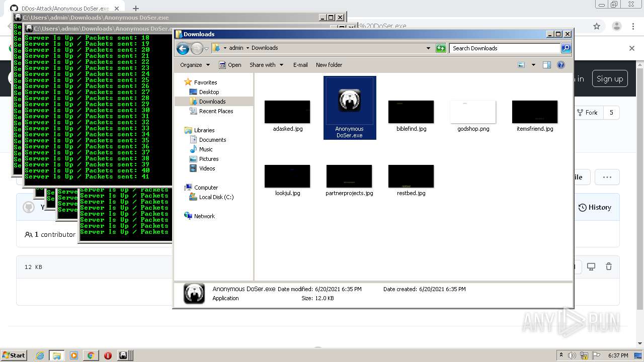Viewport: 644px width, 362px height.
Task: Click the Downloads breadcrumb segment
Action: click(265, 48)
